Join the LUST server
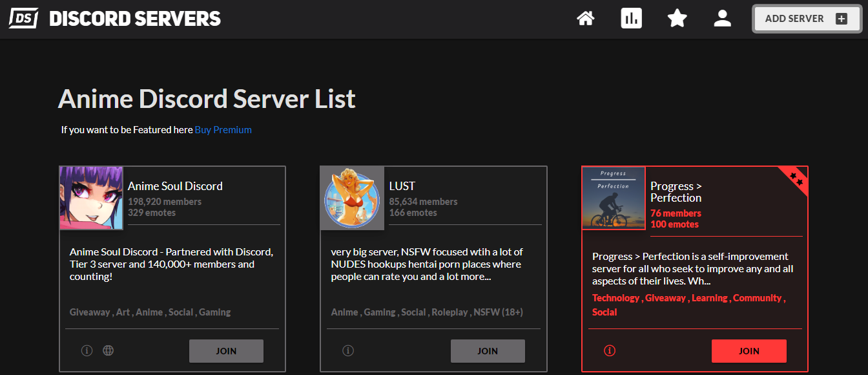 click(488, 351)
